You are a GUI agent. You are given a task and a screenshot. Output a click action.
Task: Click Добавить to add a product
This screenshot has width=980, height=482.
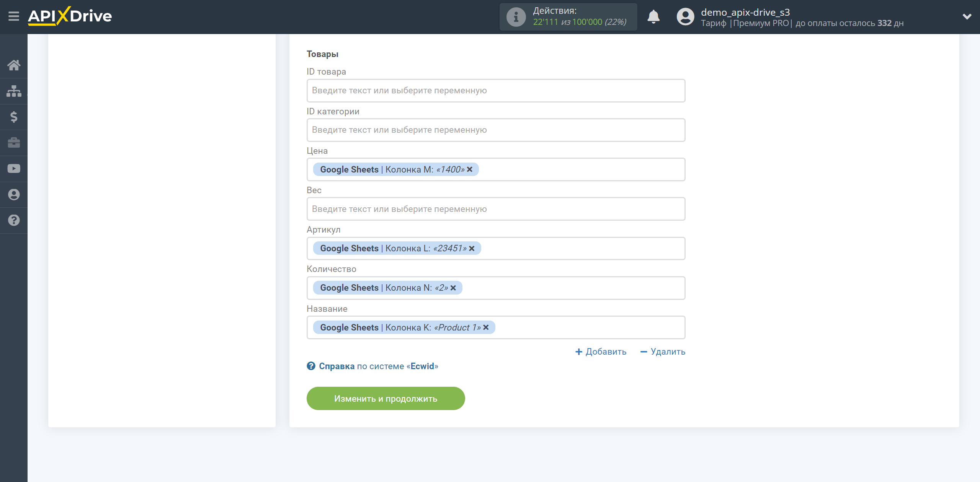pos(601,352)
